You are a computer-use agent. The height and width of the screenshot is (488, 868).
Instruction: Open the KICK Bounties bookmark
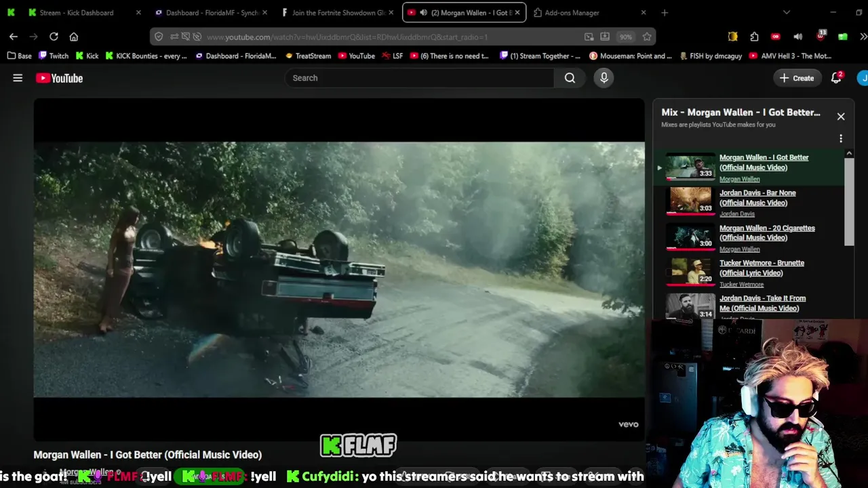click(146, 56)
